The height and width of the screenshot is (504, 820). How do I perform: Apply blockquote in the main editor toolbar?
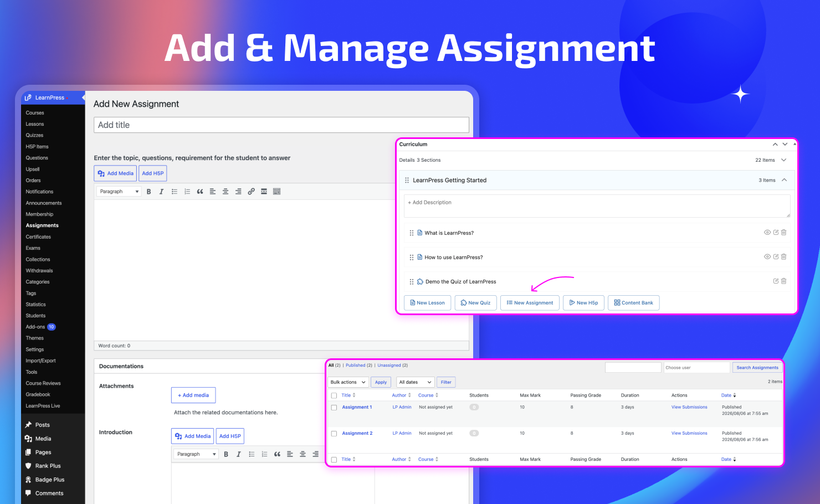coord(200,192)
